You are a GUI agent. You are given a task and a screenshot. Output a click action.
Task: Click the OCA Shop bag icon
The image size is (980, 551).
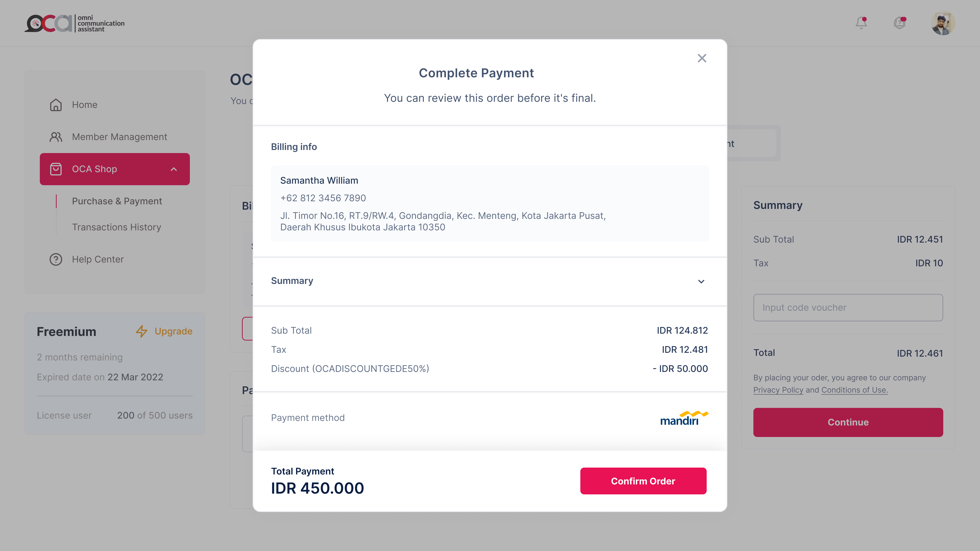[x=56, y=169]
